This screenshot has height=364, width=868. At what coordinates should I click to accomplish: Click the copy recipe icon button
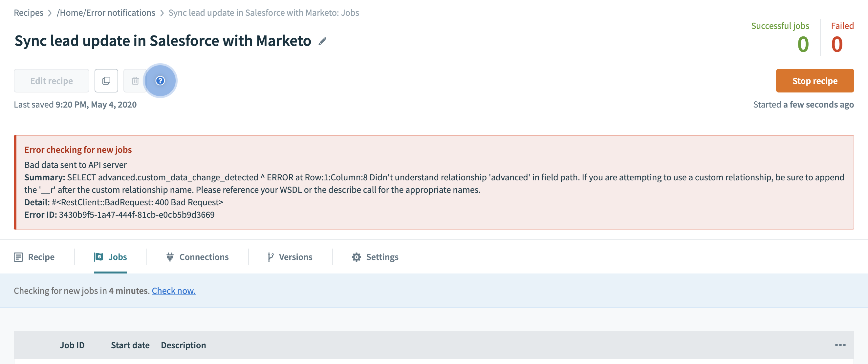point(106,81)
